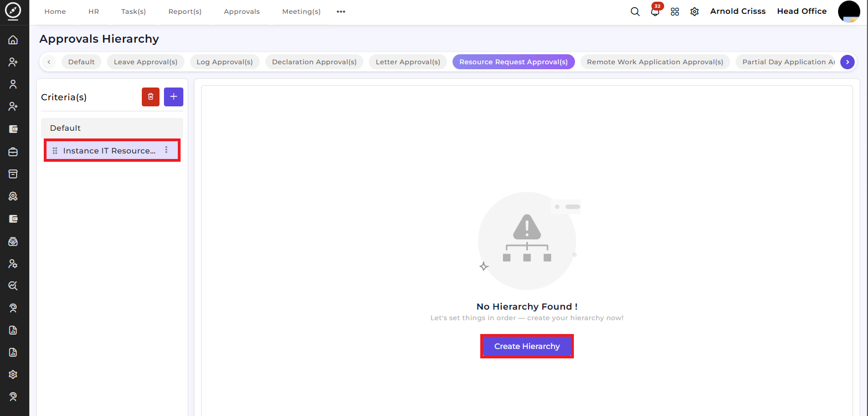Click the user profile avatar

click(x=849, y=12)
